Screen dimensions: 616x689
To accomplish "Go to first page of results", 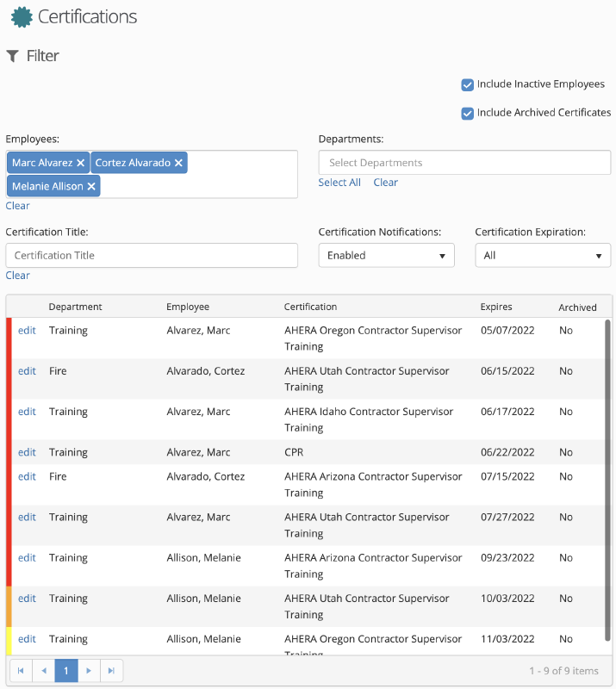I will click(21, 671).
